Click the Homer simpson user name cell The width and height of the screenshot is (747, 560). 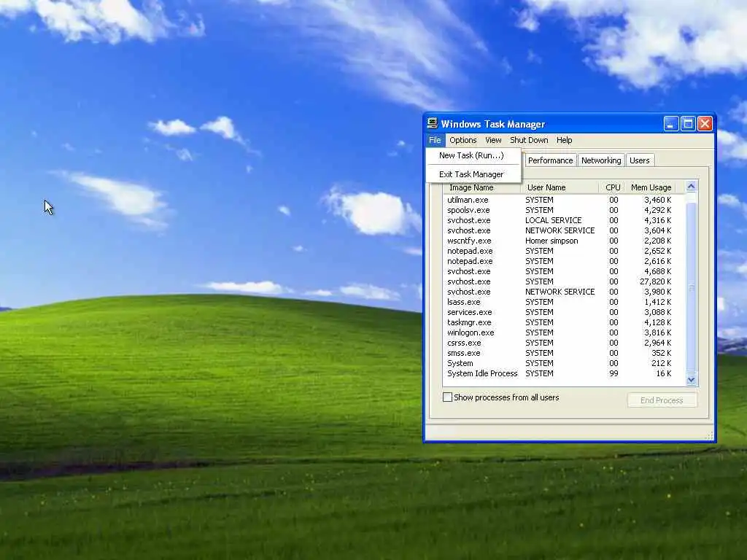point(551,241)
